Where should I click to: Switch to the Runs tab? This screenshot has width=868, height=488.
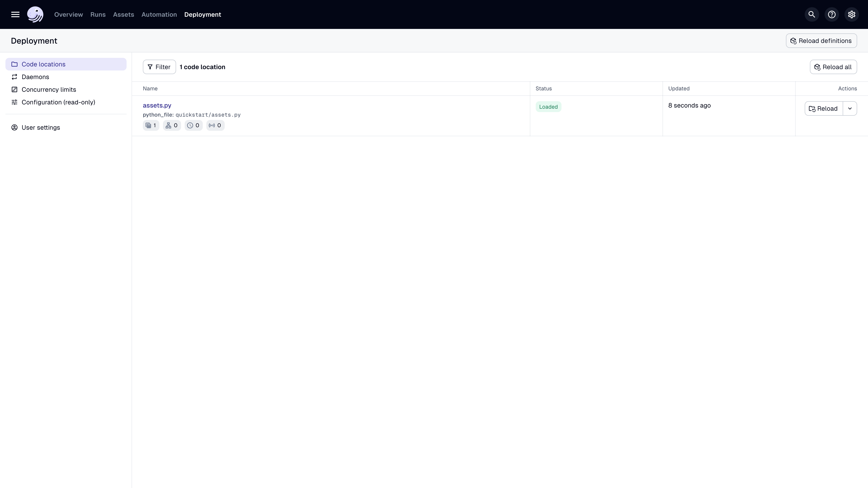98,14
